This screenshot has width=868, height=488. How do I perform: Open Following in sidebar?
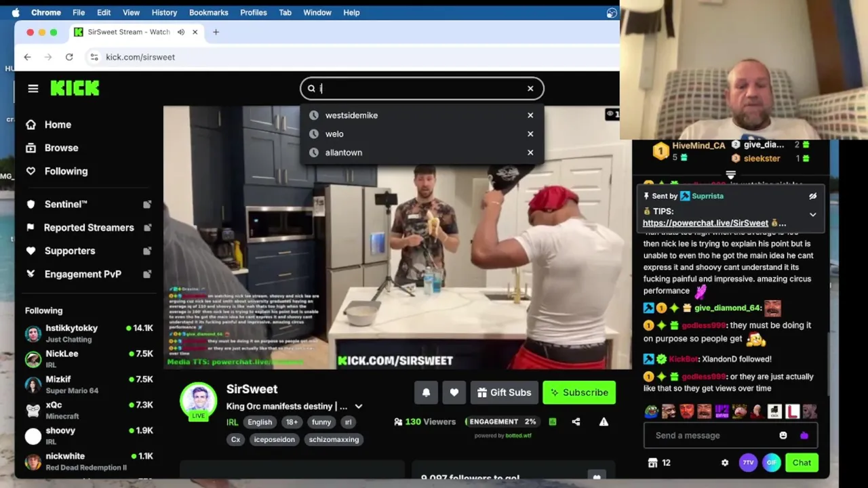click(66, 171)
